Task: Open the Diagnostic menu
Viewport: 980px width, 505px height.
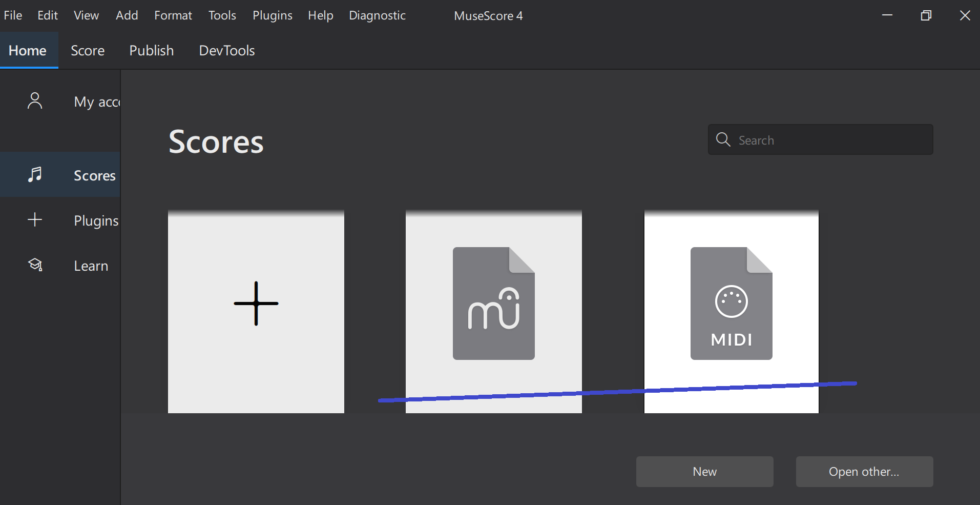Action: pyautogui.click(x=377, y=15)
